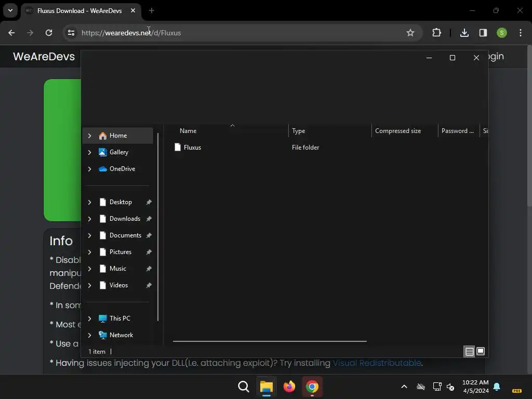
Task: Expand the OneDrive tree node chevron
Action: [89, 169]
